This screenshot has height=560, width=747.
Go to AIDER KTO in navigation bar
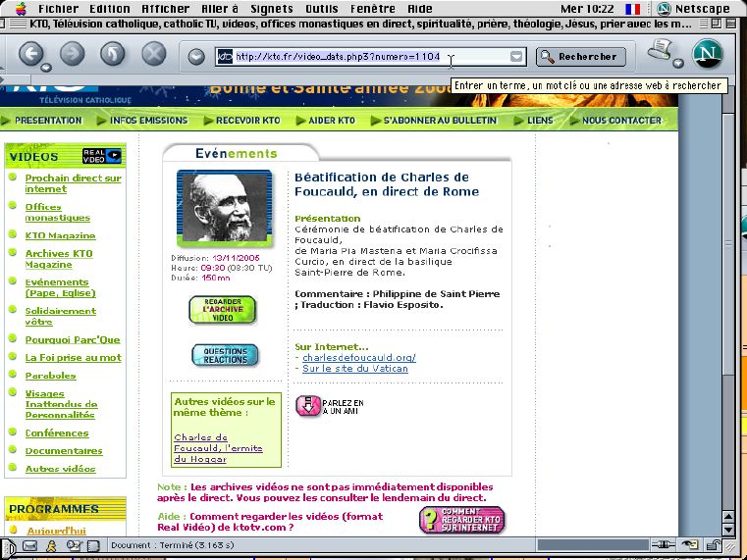coord(332,121)
